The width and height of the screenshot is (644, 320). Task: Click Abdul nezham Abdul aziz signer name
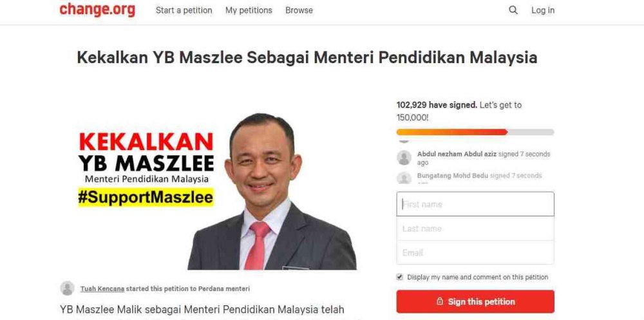point(457,154)
